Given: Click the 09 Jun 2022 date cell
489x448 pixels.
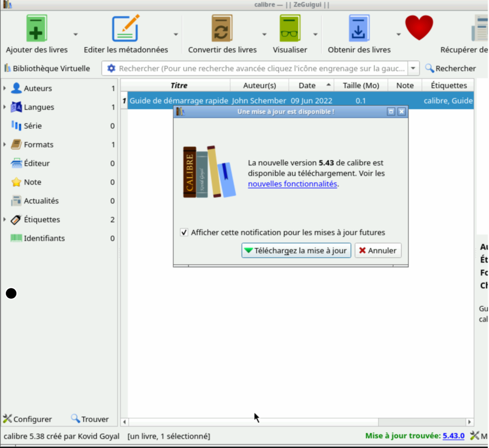Looking at the screenshot, I should (311, 101).
